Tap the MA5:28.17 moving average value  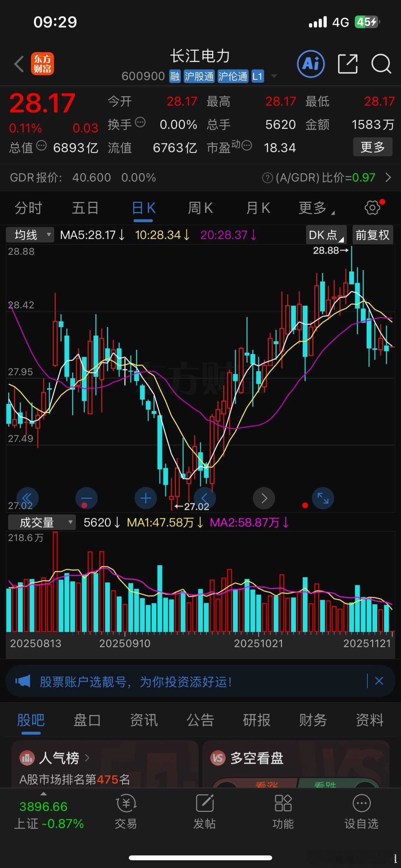click(x=92, y=235)
